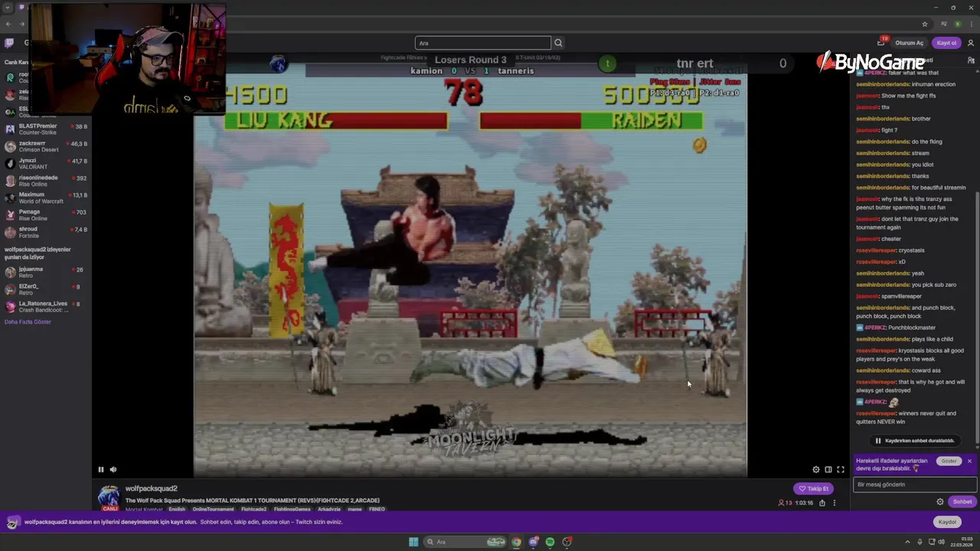Open jpjuanma Retro channel
Viewport: 980px width, 551px height.
[46, 272]
